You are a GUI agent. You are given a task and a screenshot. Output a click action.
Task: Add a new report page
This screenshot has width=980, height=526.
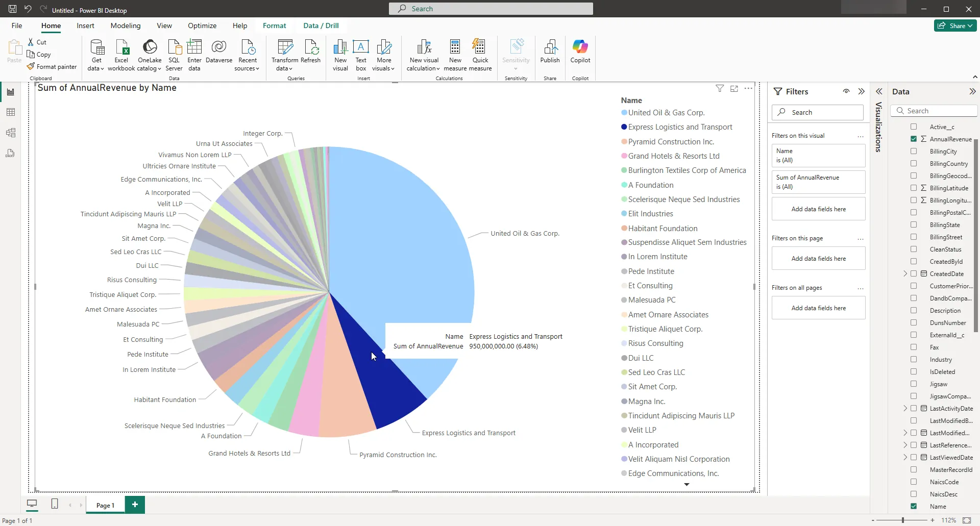pyautogui.click(x=135, y=505)
